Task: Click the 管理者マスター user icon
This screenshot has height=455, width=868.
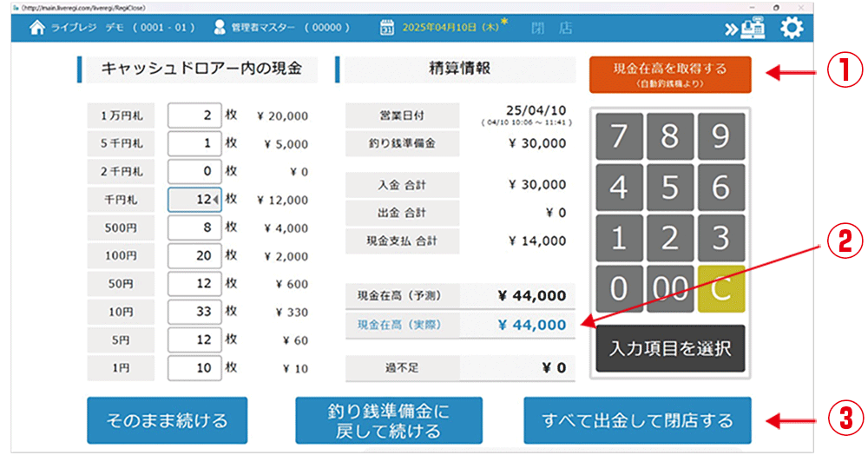Action: tap(220, 28)
